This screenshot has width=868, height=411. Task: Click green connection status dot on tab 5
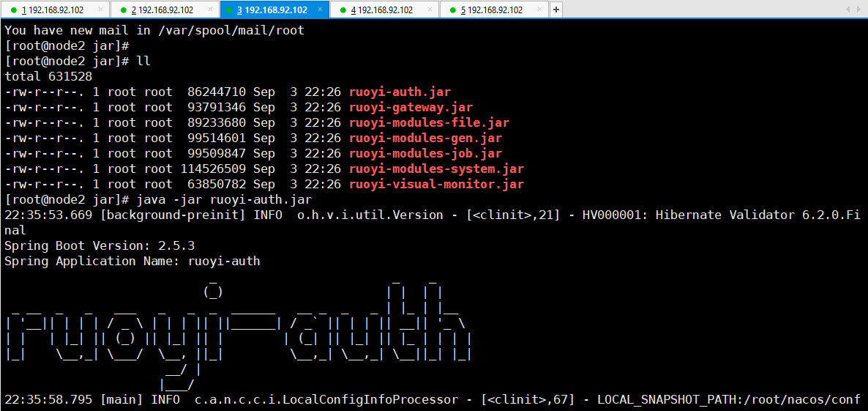tap(452, 10)
